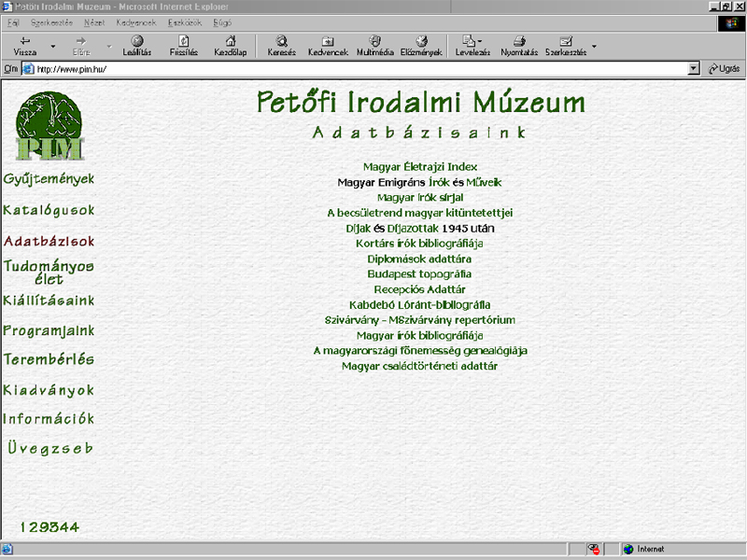Click the Cím address bar label
This screenshot has height=560, width=747.
click(x=11, y=68)
